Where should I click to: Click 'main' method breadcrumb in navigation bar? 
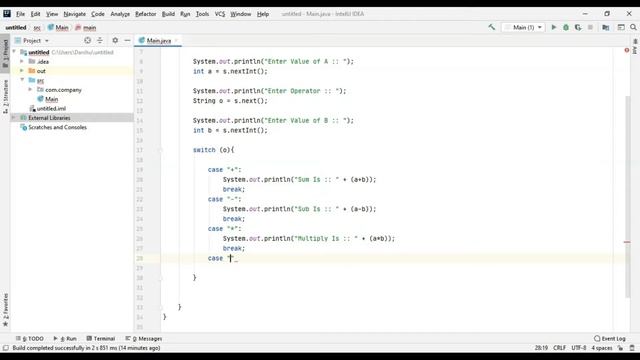pos(86,27)
